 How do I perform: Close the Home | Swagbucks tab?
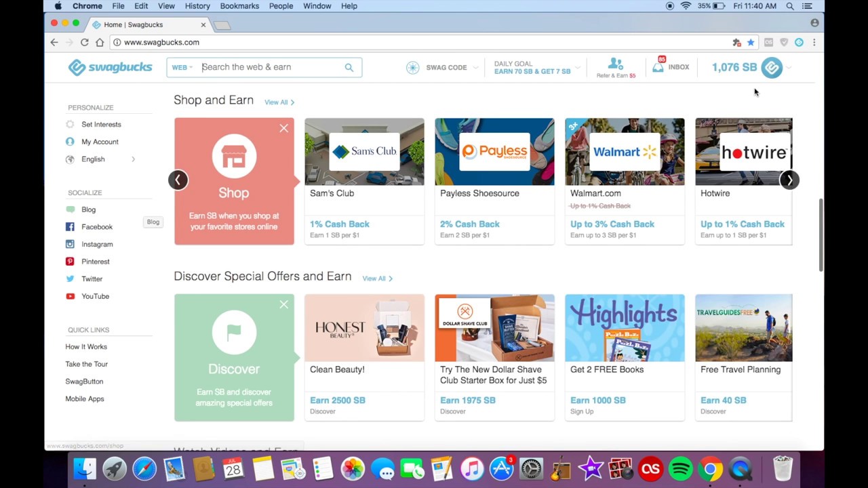(203, 25)
